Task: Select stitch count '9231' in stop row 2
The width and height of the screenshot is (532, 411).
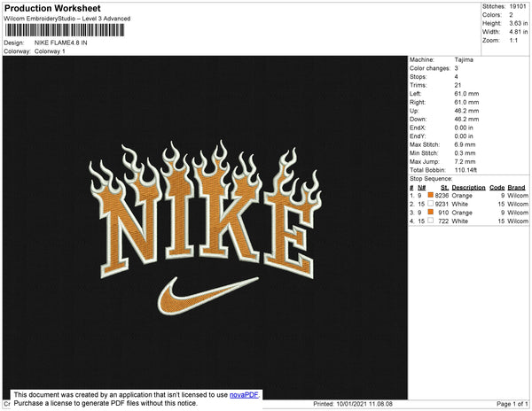Action: point(442,204)
